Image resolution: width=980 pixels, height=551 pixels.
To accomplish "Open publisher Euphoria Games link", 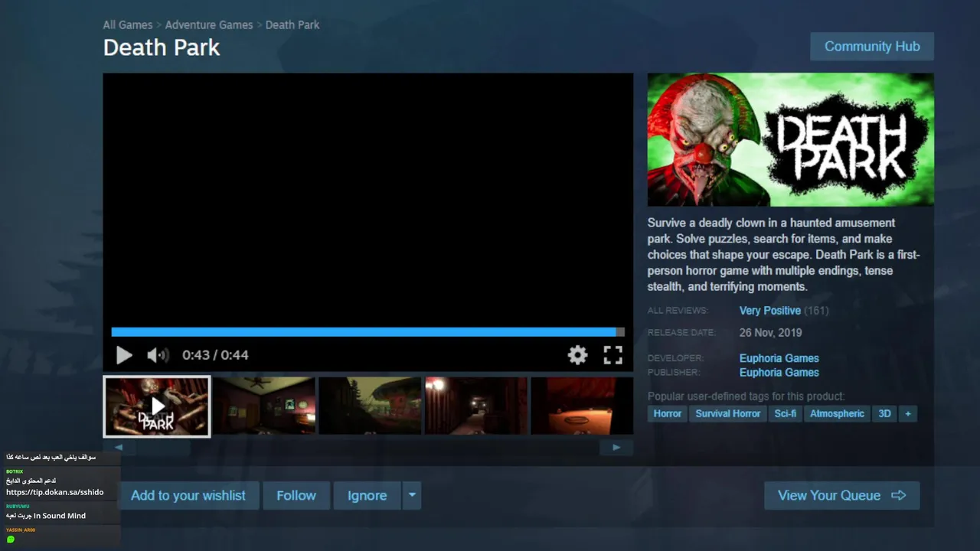I will point(779,373).
